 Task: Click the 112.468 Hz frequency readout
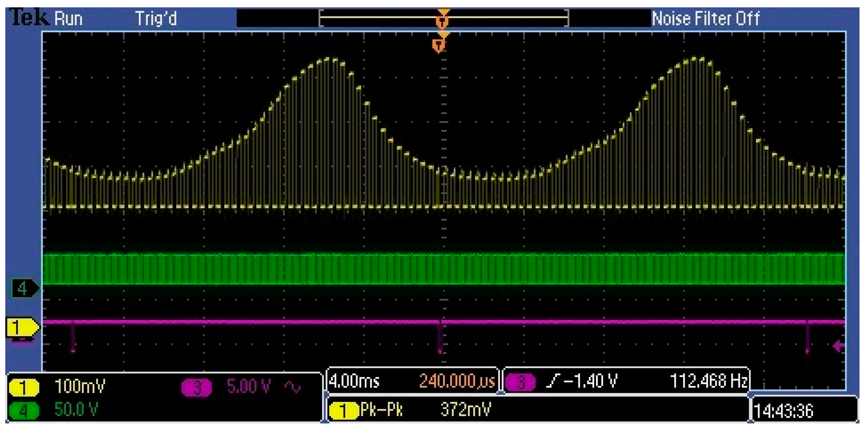click(709, 382)
